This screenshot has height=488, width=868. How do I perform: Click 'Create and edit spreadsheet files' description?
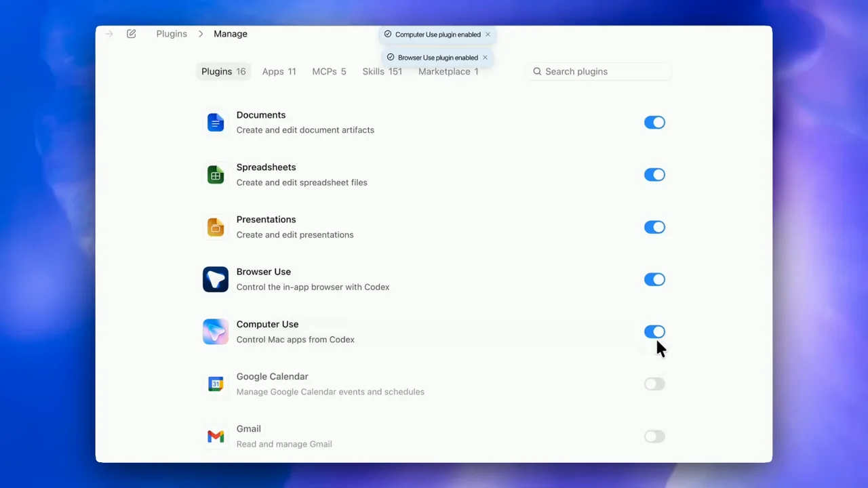coord(302,182)
